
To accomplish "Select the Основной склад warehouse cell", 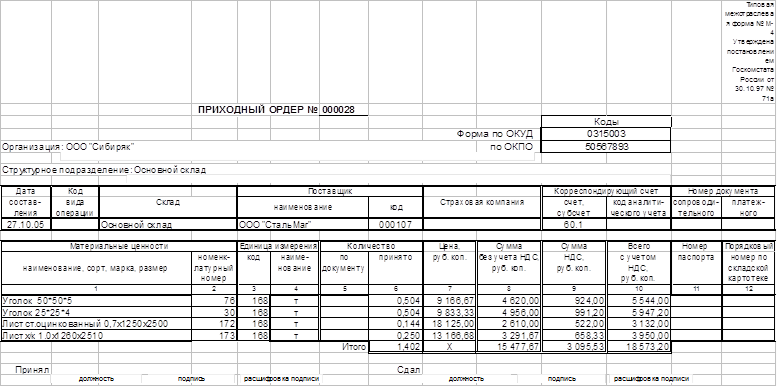I will [168, 224].
